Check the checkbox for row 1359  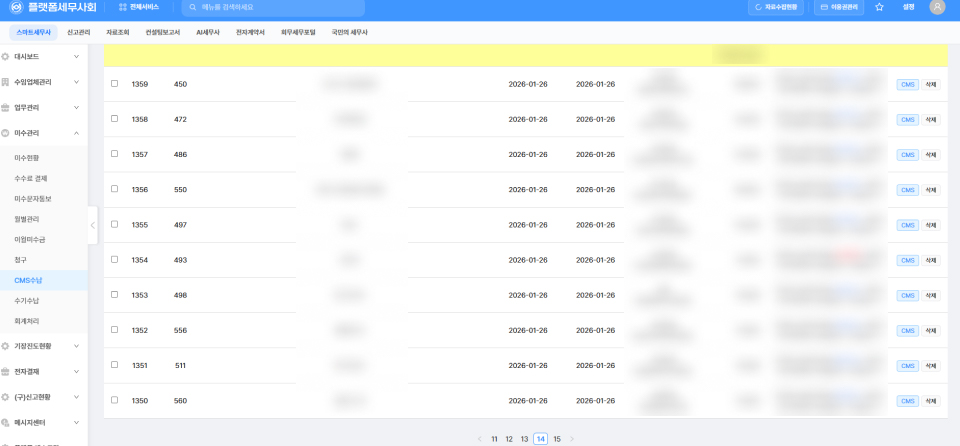(114, 83)
